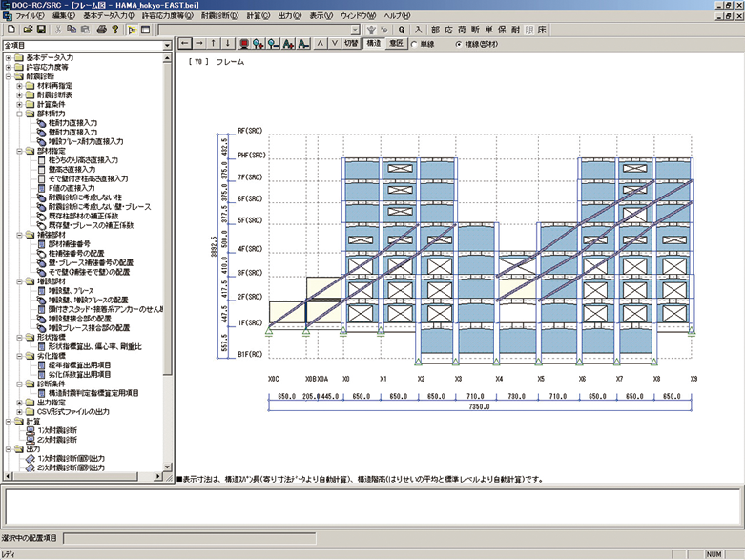Click the Save floppy disk icon

(41, 30)
